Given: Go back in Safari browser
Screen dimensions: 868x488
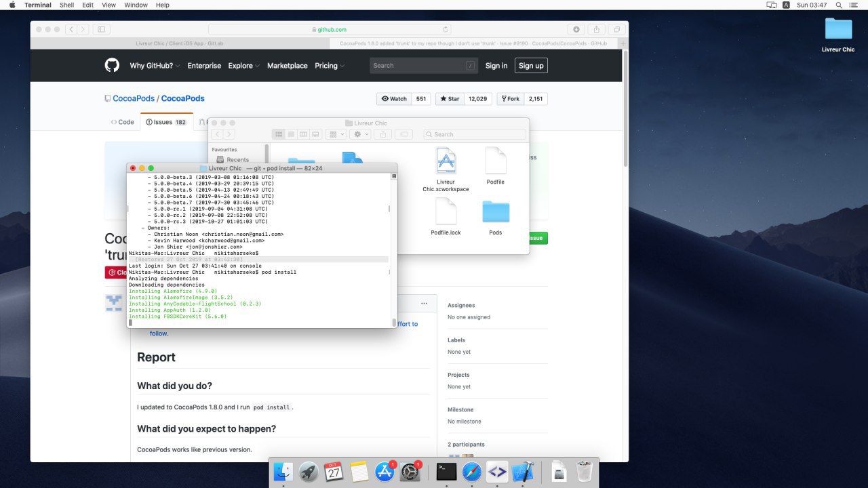Looking at the screenshot, I should click(x=71, y=29).
